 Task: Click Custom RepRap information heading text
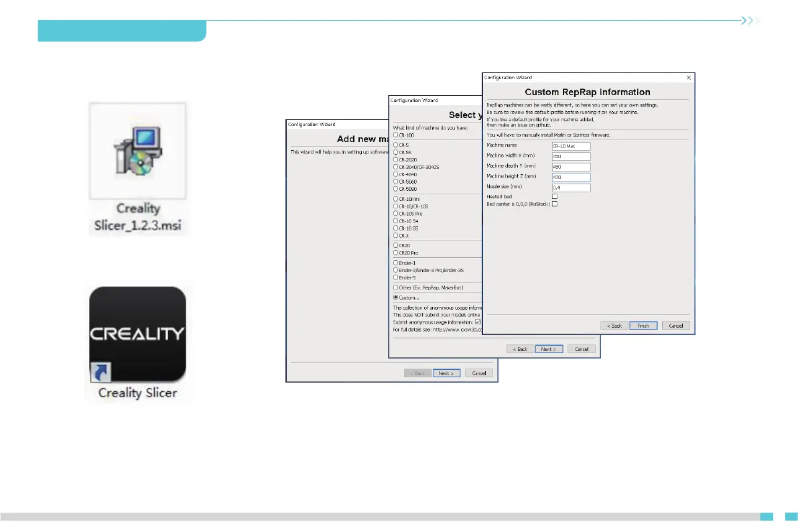coord(588,92)
